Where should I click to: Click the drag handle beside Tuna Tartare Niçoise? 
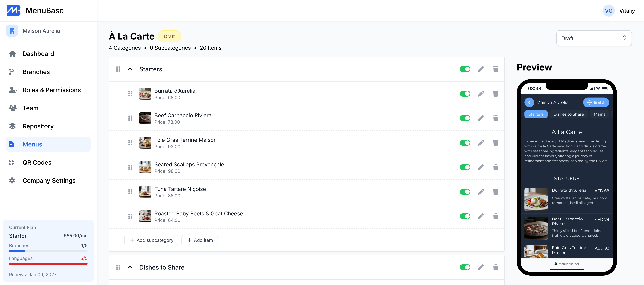(130, 192)
